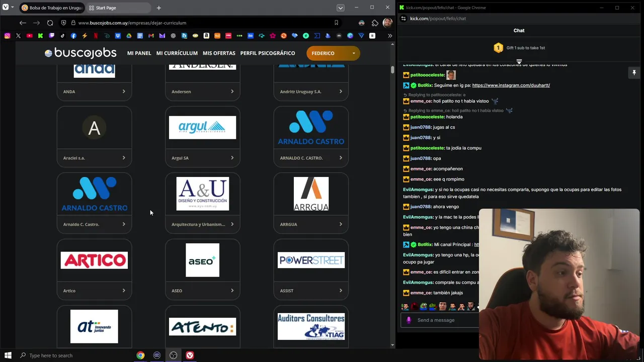Image resolution: width=644 pixels, height=362 pixels.
Task: Open the Windows taskbar search box
Action: point(74,355)
